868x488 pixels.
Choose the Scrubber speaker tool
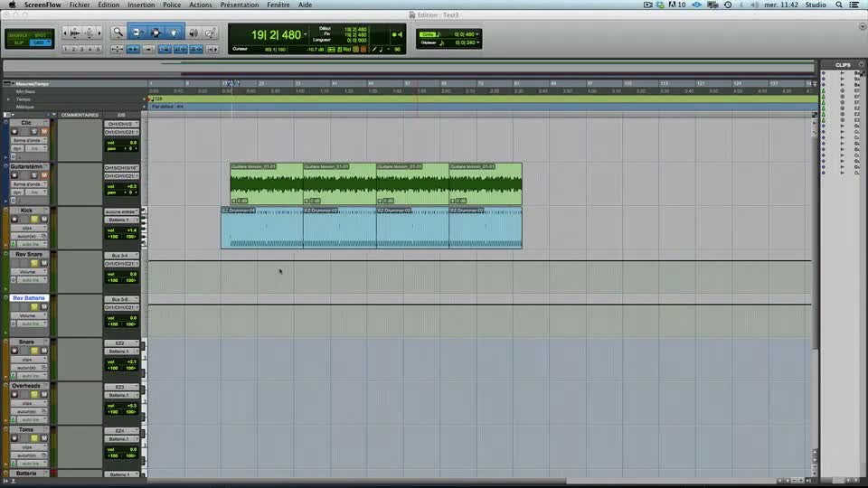(193, 33)
